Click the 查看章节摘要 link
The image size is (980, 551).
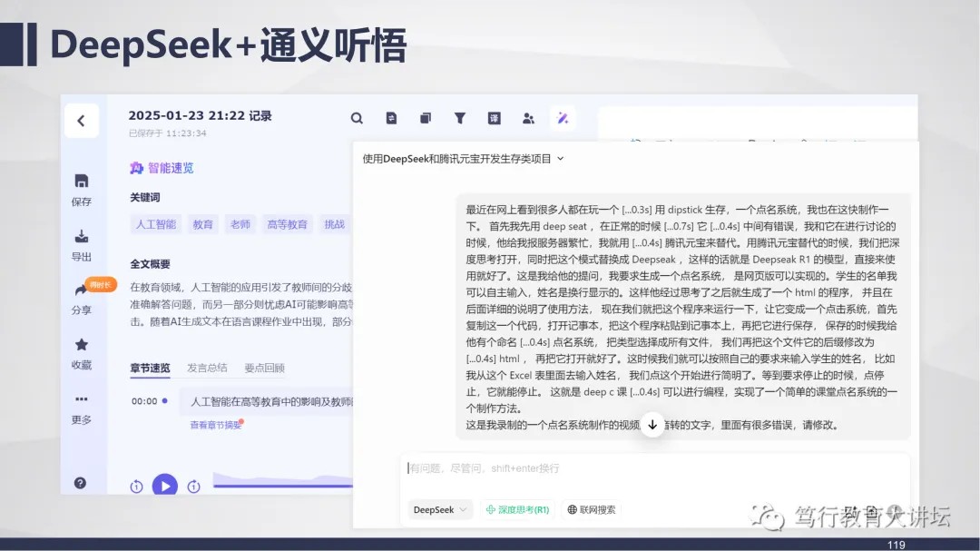pos(215,425)
